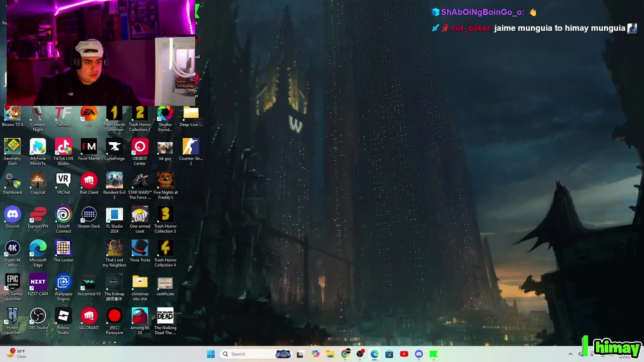The image size is (644, 362).
Task: Switch to Chrome on the taskbar
Action: (345, 354)
